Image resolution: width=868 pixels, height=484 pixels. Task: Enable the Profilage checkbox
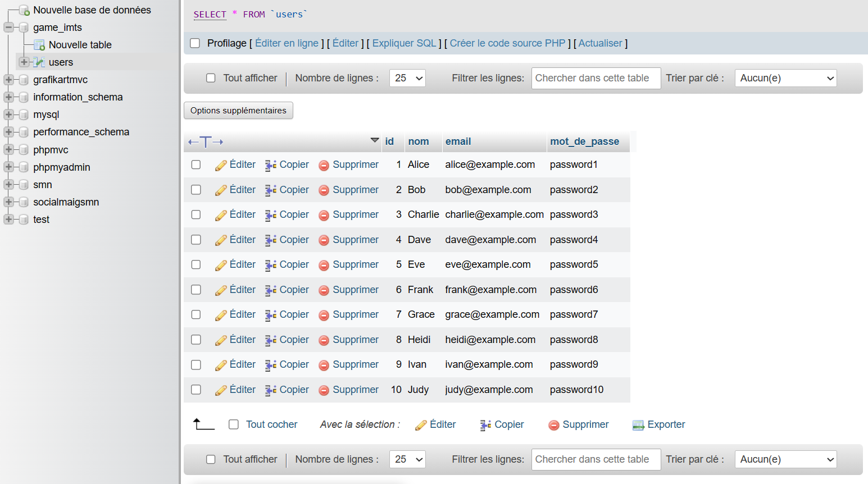point(195,43)
